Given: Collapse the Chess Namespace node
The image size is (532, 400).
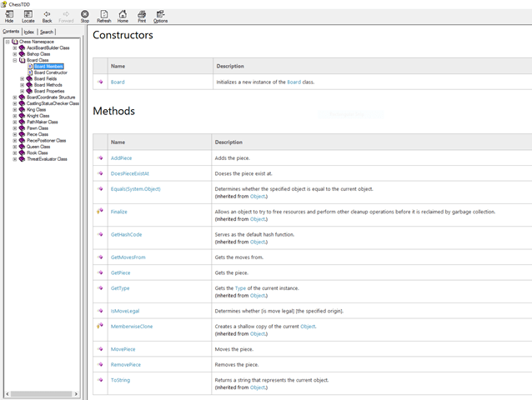Looking at the screenshot, I should tap(8, 42).
